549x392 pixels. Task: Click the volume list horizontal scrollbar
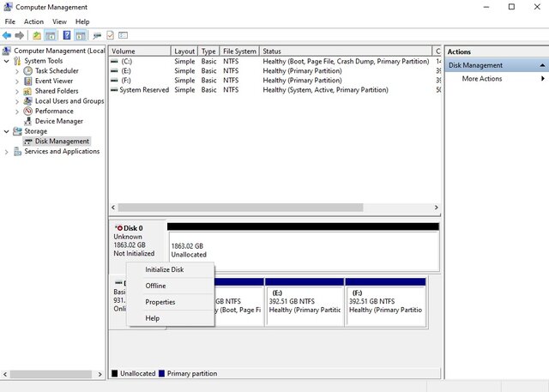274,208
